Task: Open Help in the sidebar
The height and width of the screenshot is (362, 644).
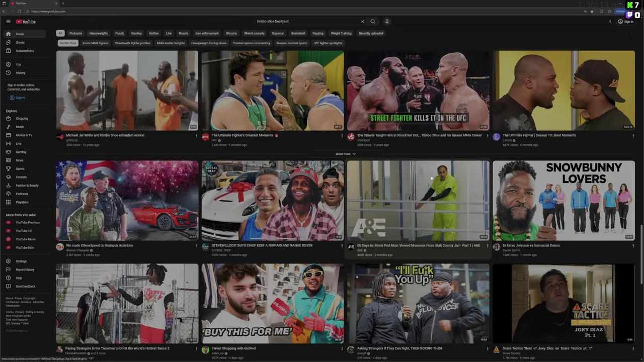Action: [26, 278]
